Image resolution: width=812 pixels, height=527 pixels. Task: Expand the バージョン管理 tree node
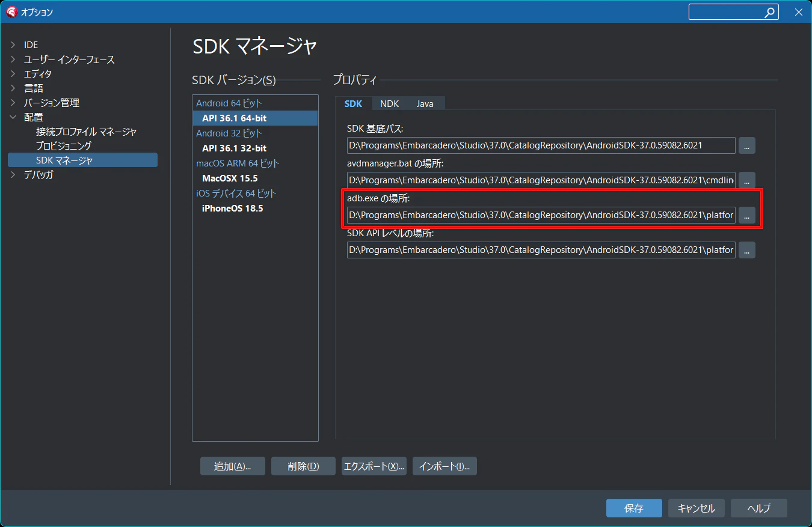[x=13, y=103]
